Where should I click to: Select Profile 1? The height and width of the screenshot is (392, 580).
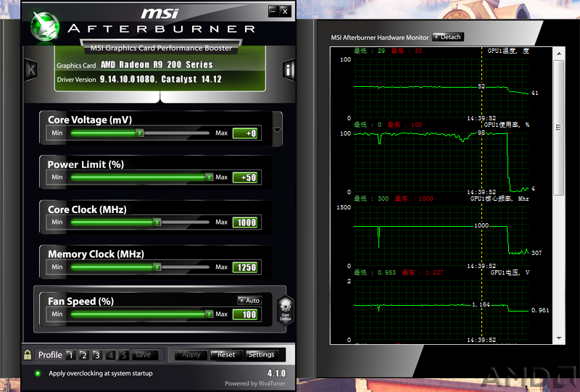tap(70, 355)
